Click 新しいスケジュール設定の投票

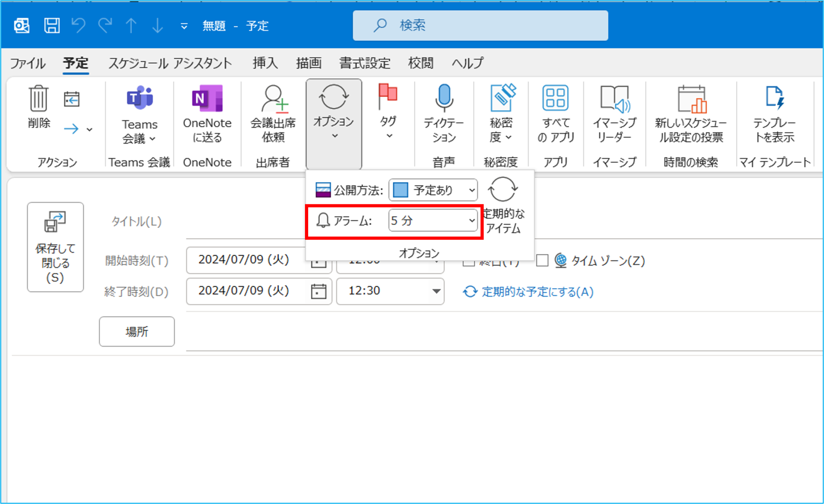(x=691, y=114)
